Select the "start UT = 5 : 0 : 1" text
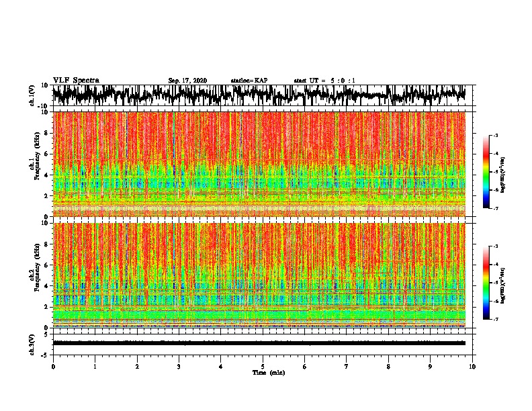Screen dimensions: 532x411 [x=324, y=81]
